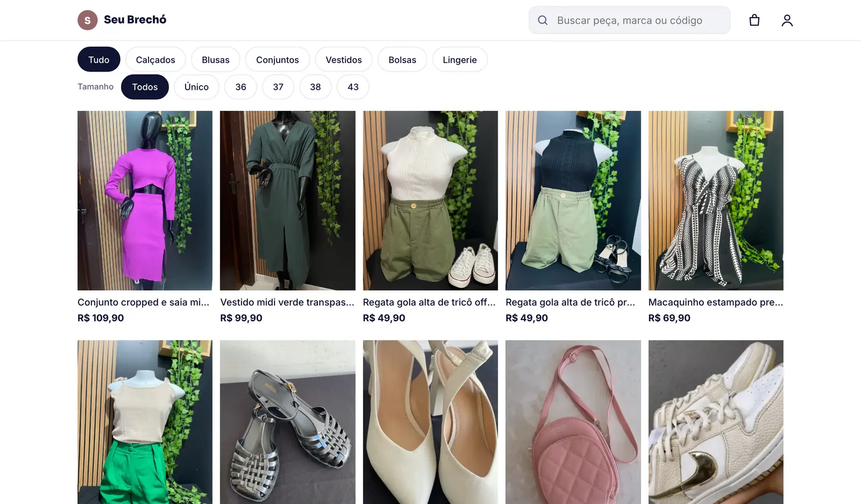Choose Único size filter

(x=196, y=87)
